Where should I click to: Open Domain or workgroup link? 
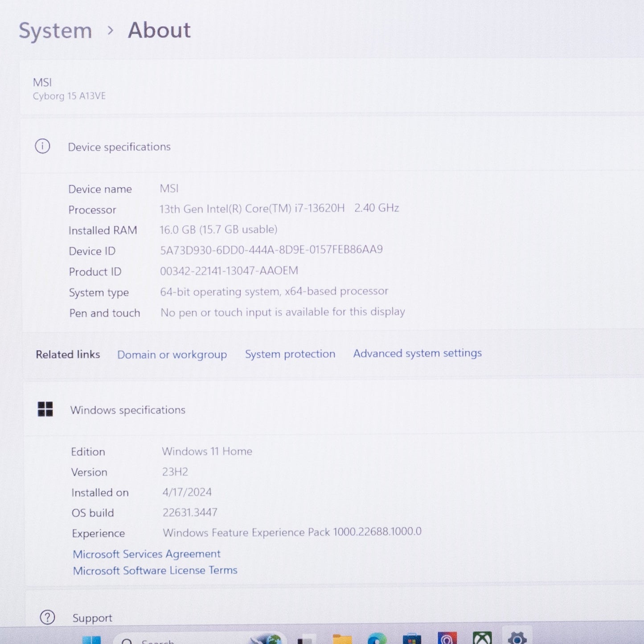pyautogui.click(x=172, y=355)
